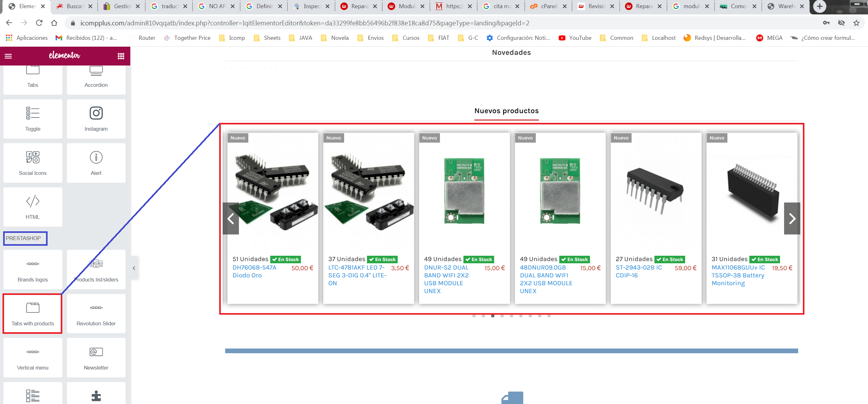
Task: Bookmark this page with the star icon
Action: point(856,23)
